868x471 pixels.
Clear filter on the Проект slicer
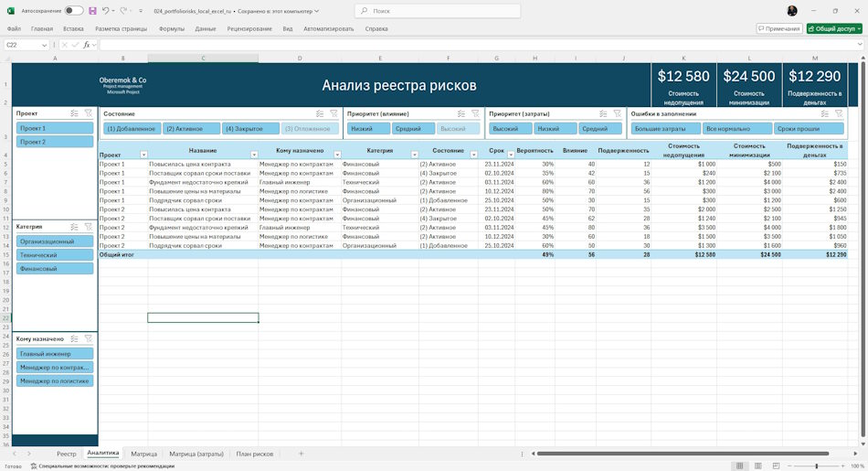tap(88, 113)
